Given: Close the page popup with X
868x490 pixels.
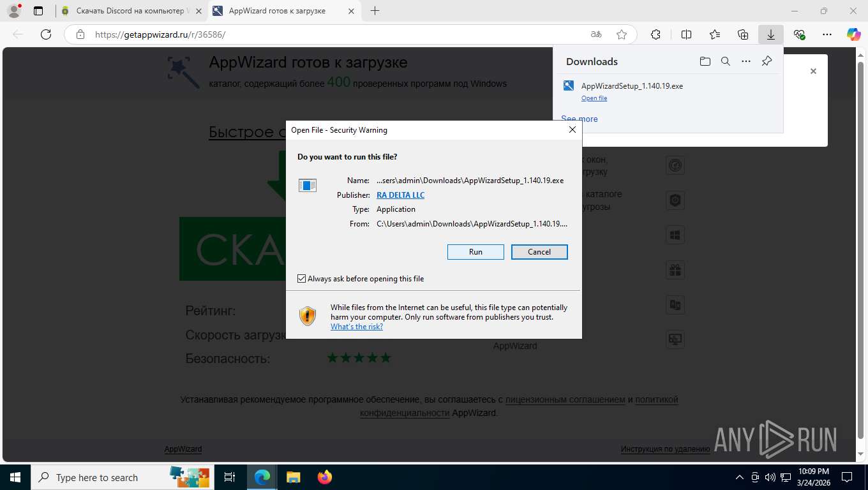Looking at the screenshot, I should [x=813, y=71].
